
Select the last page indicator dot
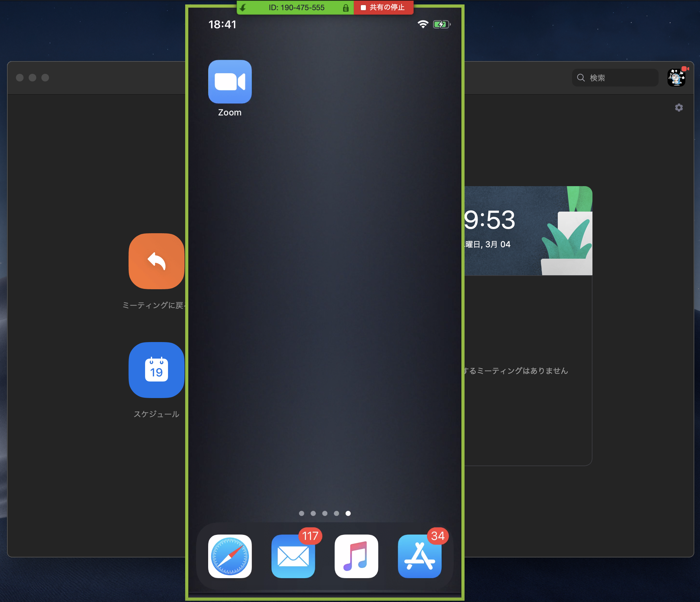click(348, 513)
